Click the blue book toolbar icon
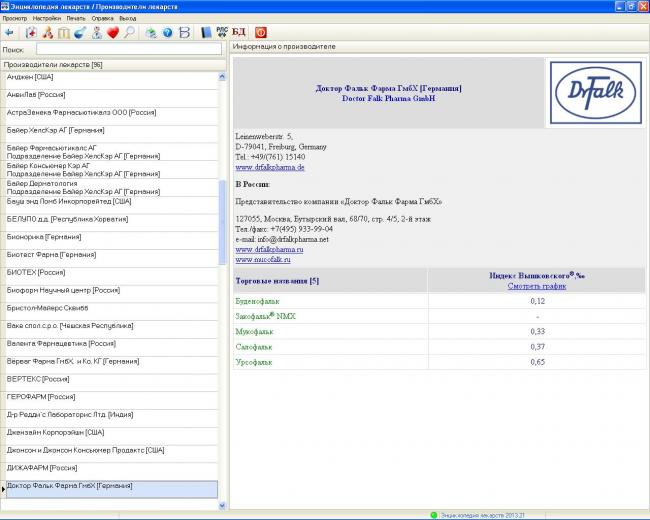The width and height of the screenshot is (650, 520). pos(206,32)
